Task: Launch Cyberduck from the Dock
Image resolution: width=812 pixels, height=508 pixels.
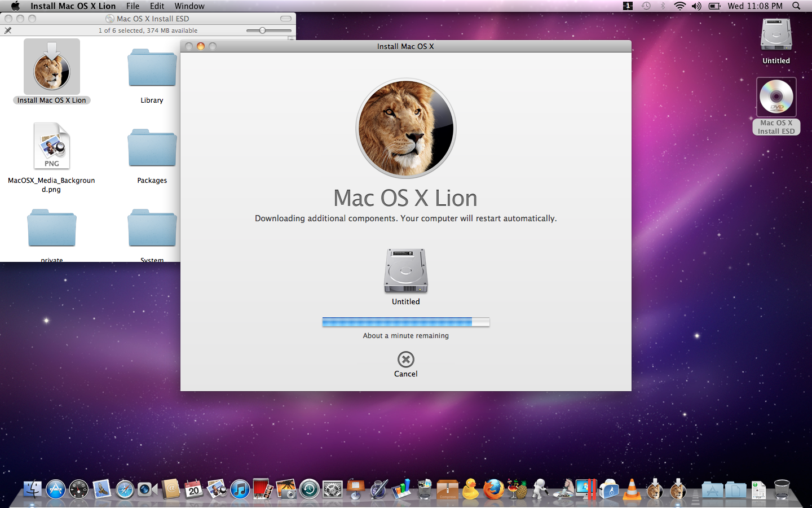Action: (470, 489)
